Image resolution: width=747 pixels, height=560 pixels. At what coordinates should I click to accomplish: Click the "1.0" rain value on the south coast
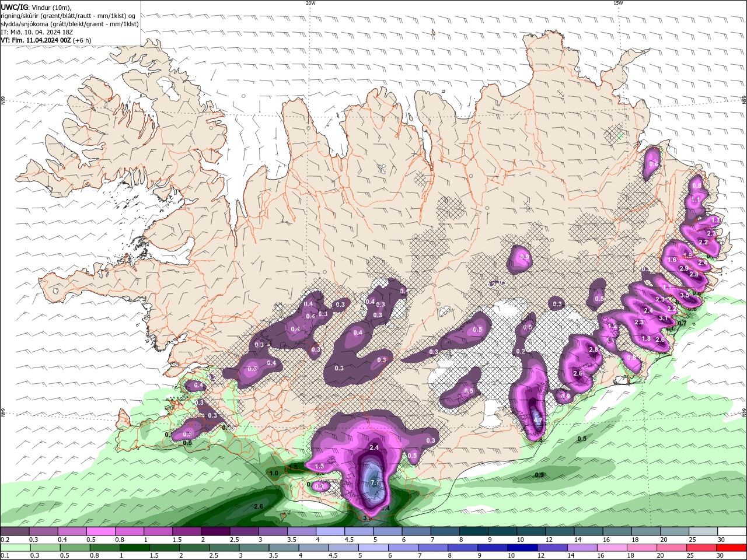(274, 473)
